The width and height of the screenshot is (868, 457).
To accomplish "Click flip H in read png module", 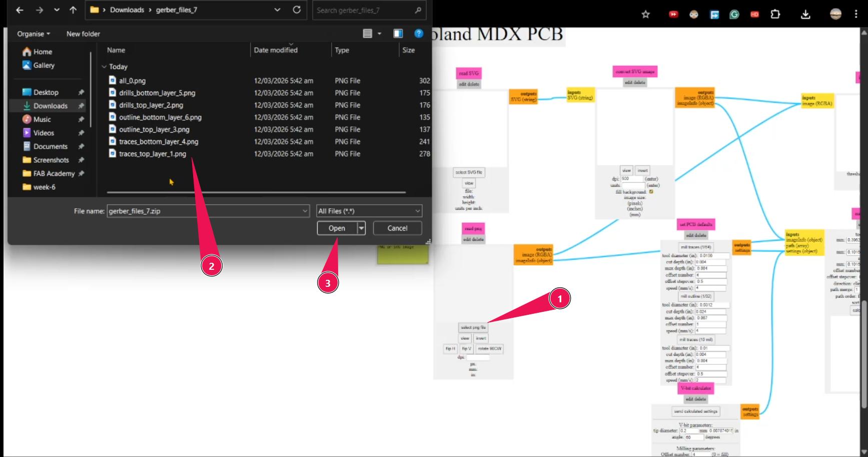I will (x=450, y=348).
